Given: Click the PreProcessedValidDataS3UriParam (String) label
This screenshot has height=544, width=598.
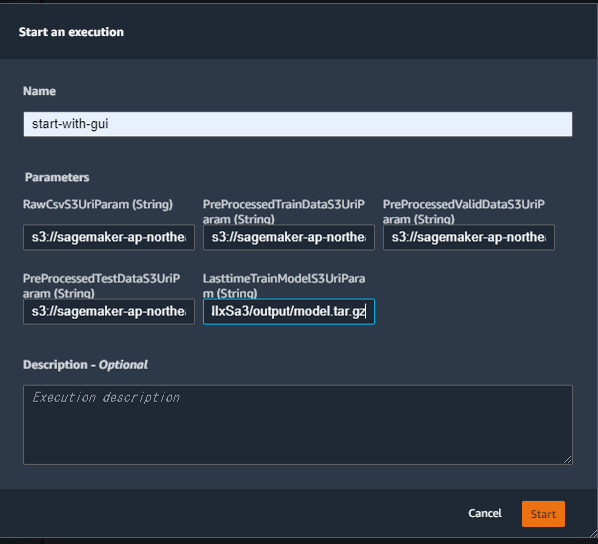Looking at the screenshot, I should coord(464,212).
